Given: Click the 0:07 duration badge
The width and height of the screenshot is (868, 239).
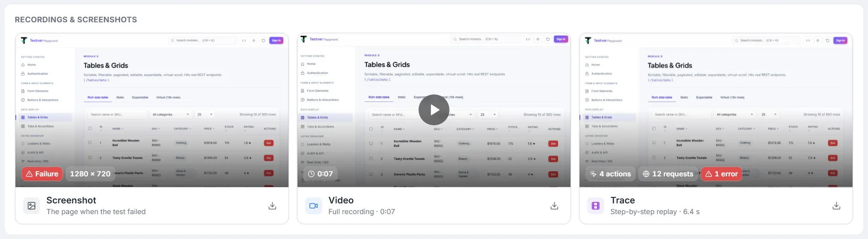Looking at the screenshot, I should point(320,174).
